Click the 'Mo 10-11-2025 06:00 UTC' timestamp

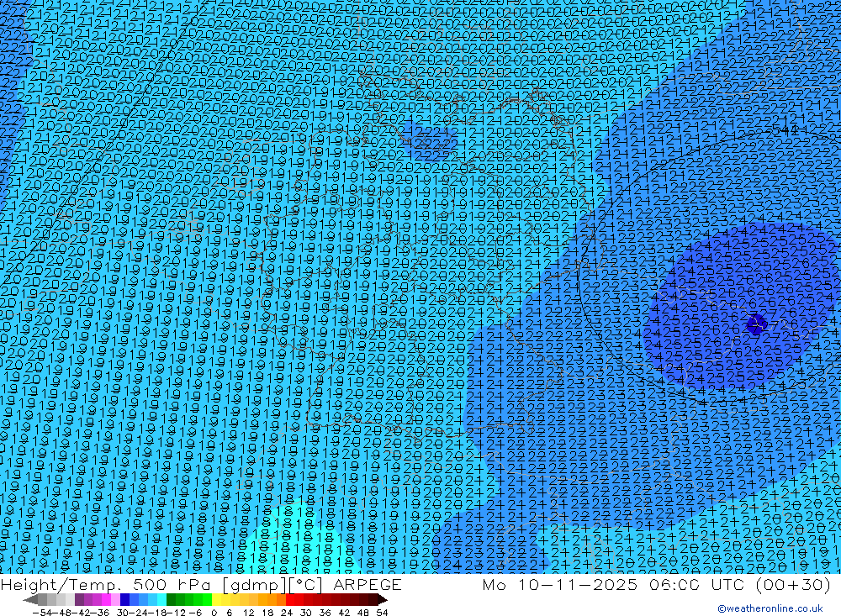click(x=616, y=584)
